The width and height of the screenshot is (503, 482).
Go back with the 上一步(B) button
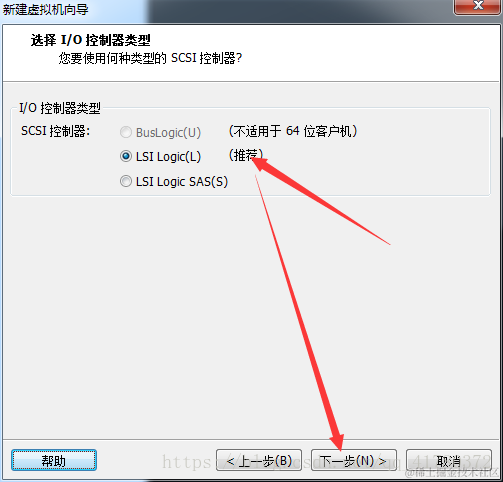point(259,460)
